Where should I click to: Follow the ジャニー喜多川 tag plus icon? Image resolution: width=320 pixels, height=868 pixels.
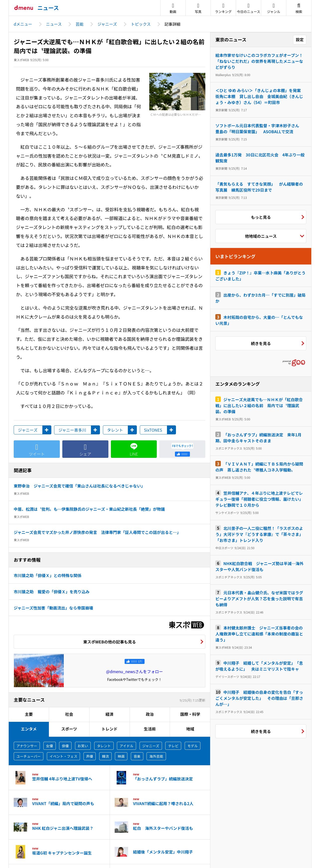point(95,430)
